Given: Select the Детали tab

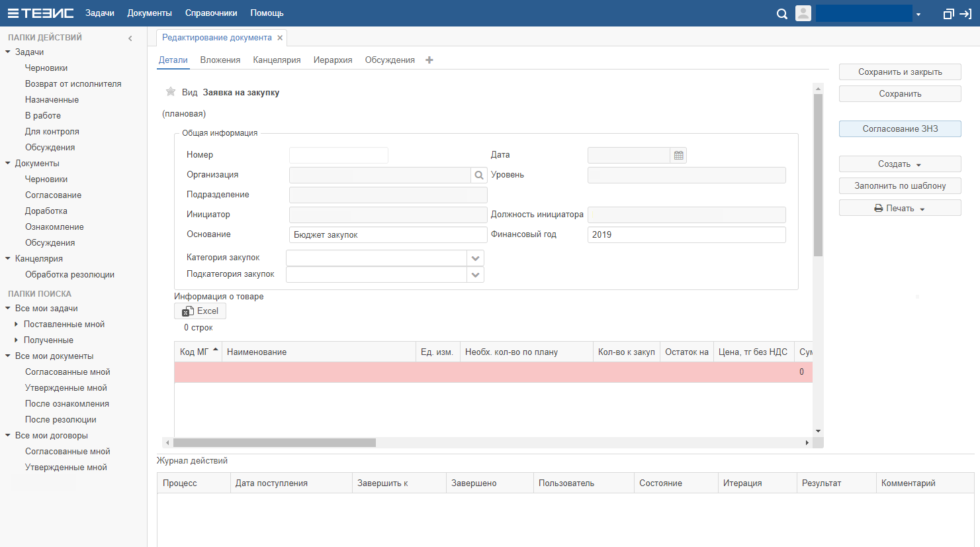Looking at the screenshot, I should pos(173,60).
